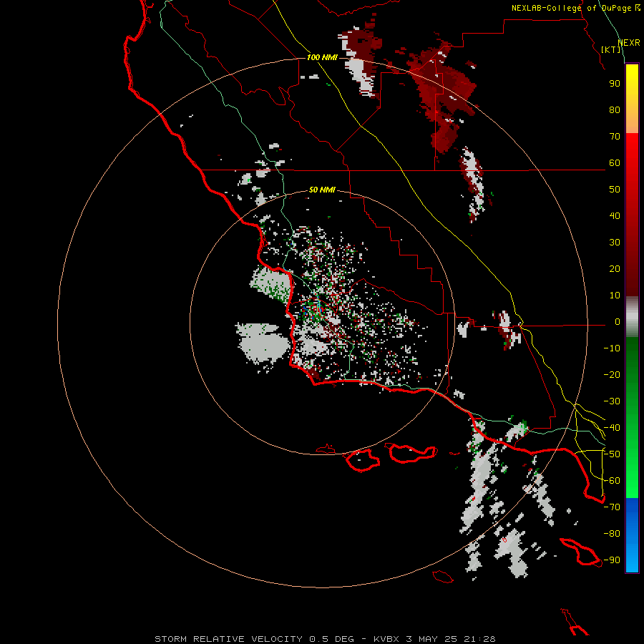Click the -90 value on velocity scale
The image size is (644, 644).
[612, 560]
